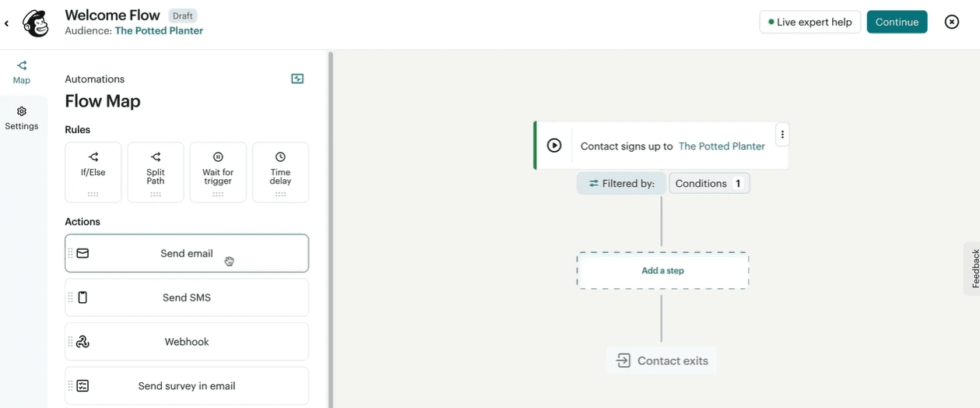Click the play icon on trigger card
The height and width of the screenshot is (408, 980).
(x=554, y=146)
